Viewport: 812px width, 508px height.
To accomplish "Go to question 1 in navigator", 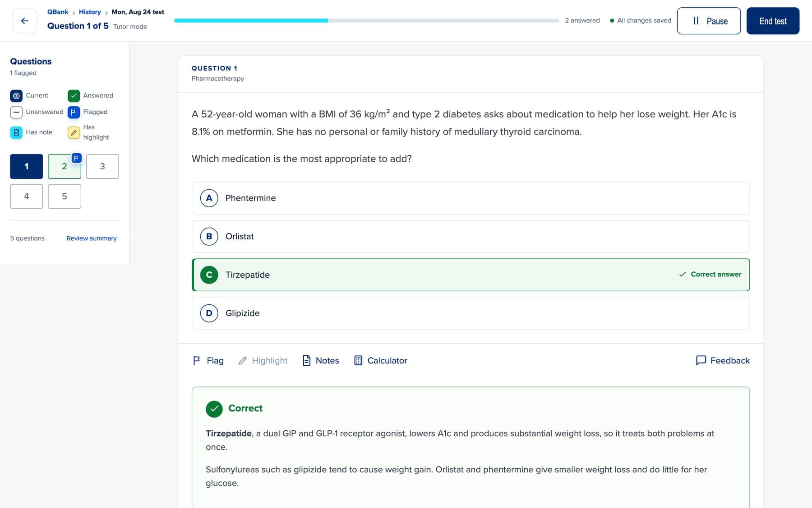I will coord(27,167).
